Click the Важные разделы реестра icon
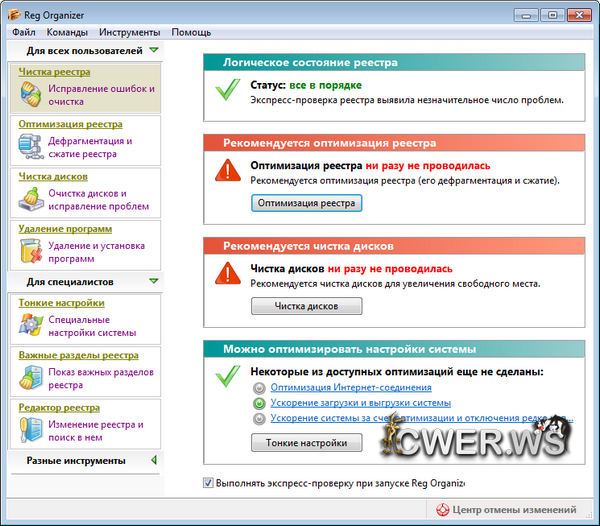 (x=31, y=377)
